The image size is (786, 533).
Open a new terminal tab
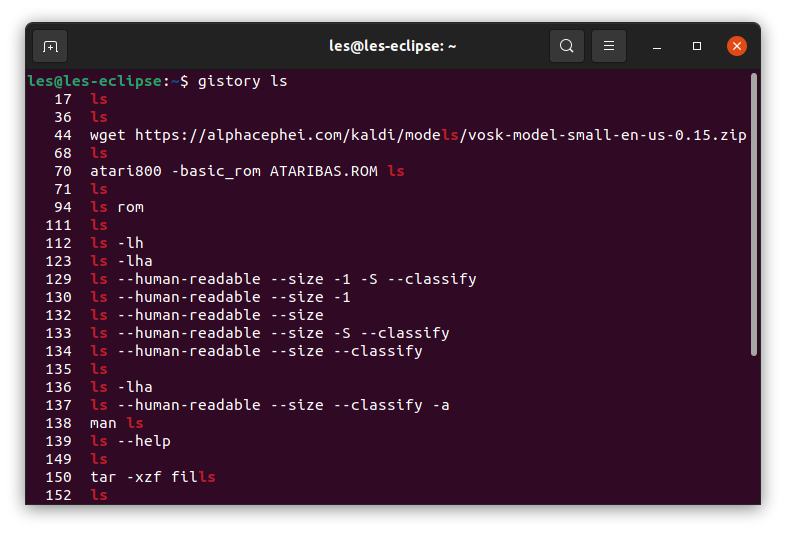(50, 46)
